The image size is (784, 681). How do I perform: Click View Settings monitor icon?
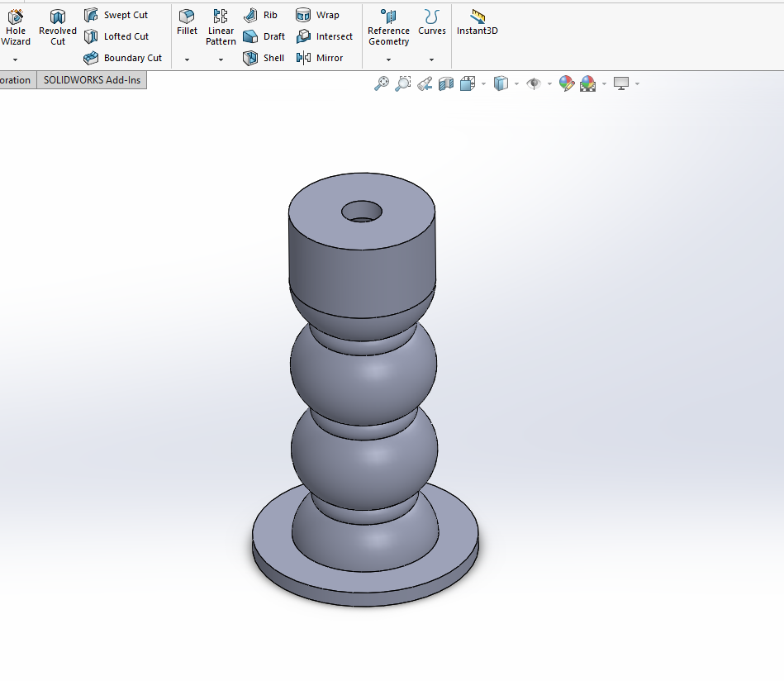point(621,83)
